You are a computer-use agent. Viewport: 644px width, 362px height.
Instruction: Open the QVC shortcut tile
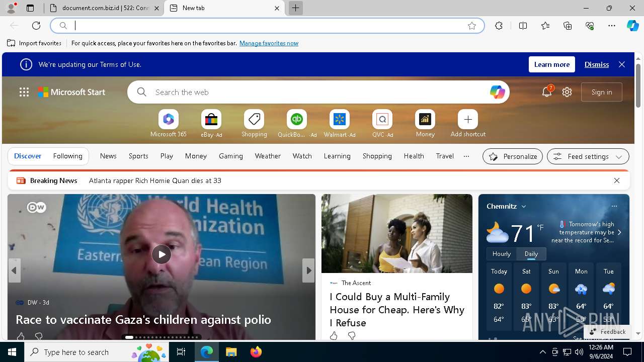(x=382, y=120)
